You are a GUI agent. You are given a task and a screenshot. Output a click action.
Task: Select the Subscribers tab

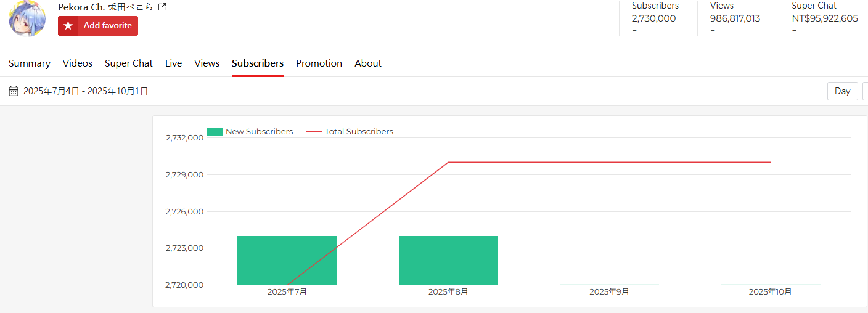click(258, 63)
